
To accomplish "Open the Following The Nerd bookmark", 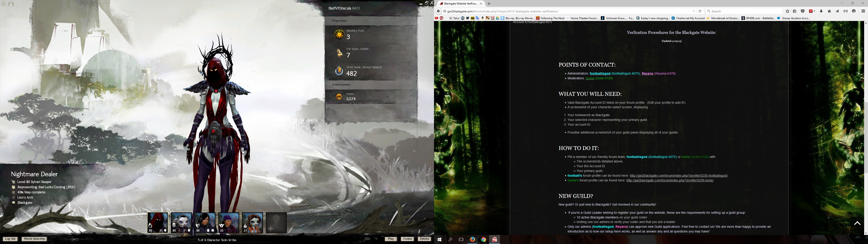I will (550, 18).
